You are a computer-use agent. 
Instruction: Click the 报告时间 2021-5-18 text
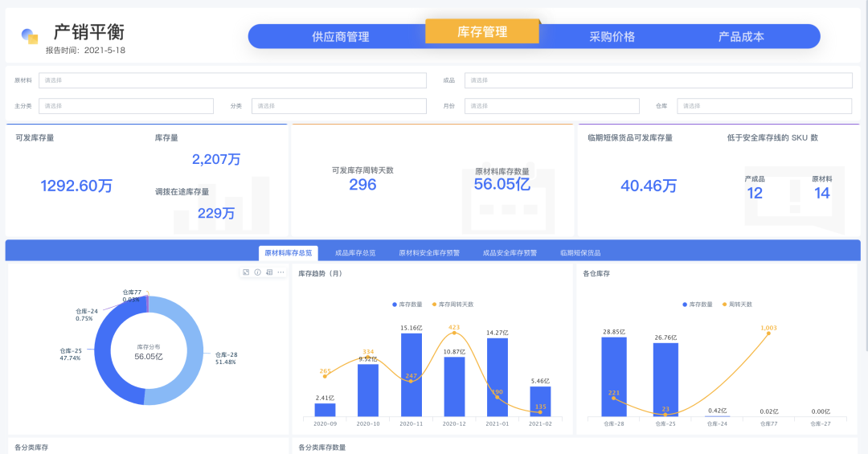[85, 51]
